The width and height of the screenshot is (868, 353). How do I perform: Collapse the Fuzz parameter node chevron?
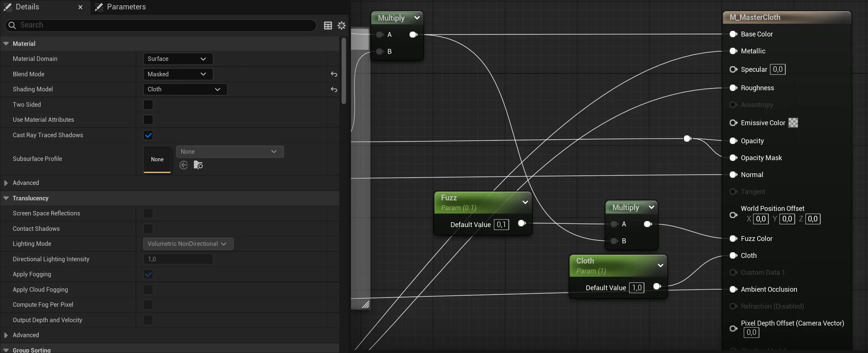tap(525, 202)
